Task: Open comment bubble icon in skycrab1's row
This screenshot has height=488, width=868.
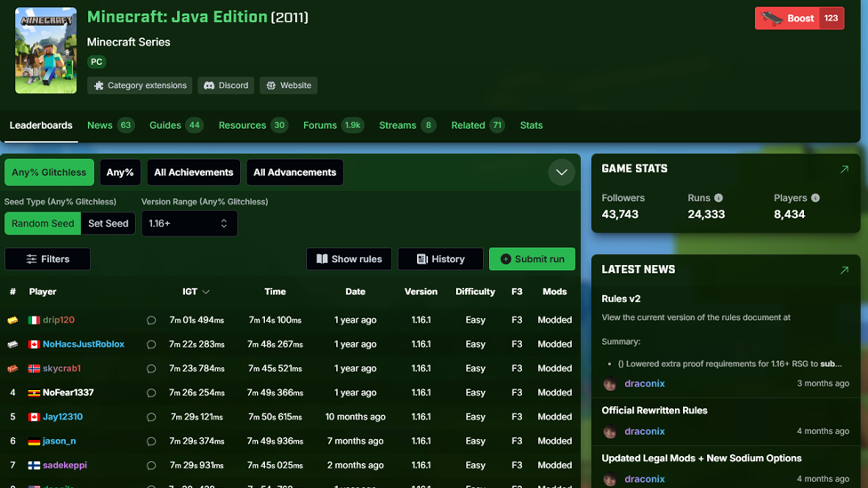Action: pyautogui.click(x=151, y=369)
